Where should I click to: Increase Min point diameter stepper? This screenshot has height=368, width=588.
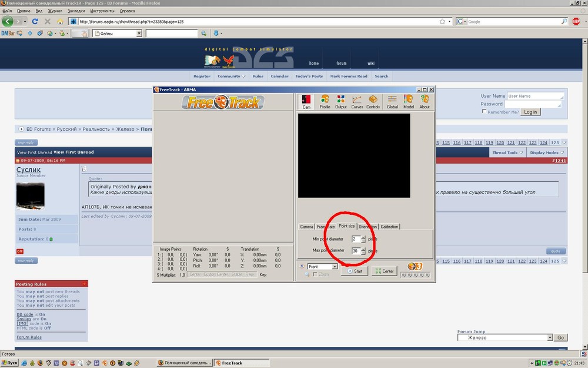click(363, 237)
